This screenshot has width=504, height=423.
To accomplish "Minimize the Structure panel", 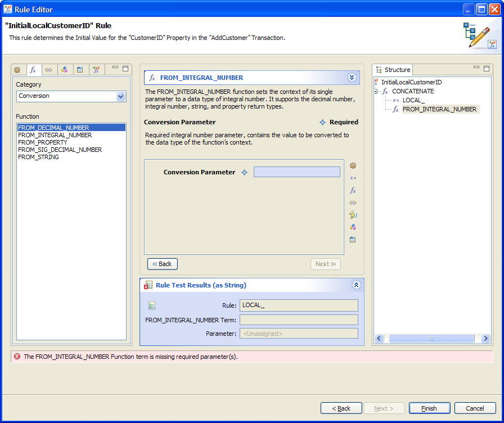I will click(x=476, y=67).
